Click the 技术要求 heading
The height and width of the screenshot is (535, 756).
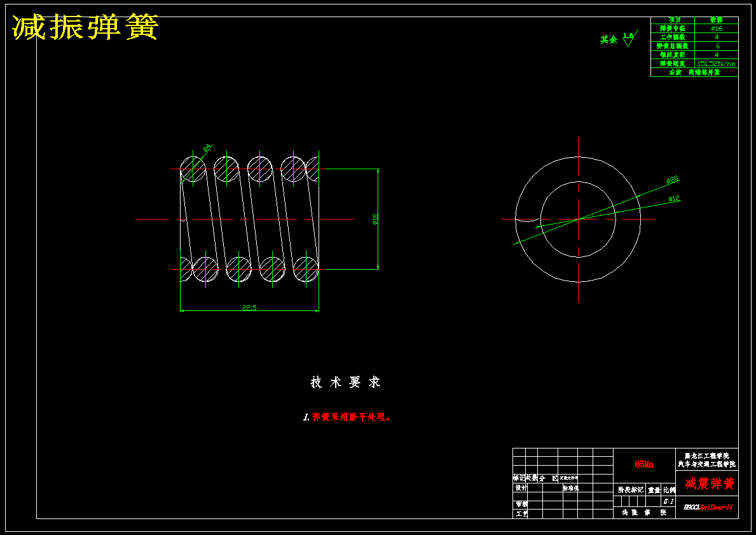[345, 382]
